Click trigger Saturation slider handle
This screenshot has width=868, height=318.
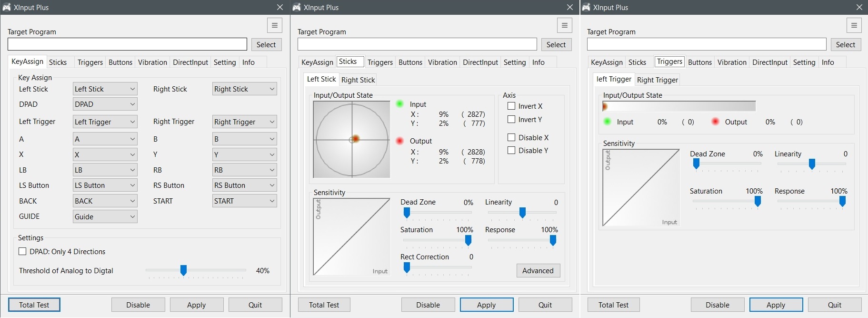pyautogui.click(x=758, y=202)
